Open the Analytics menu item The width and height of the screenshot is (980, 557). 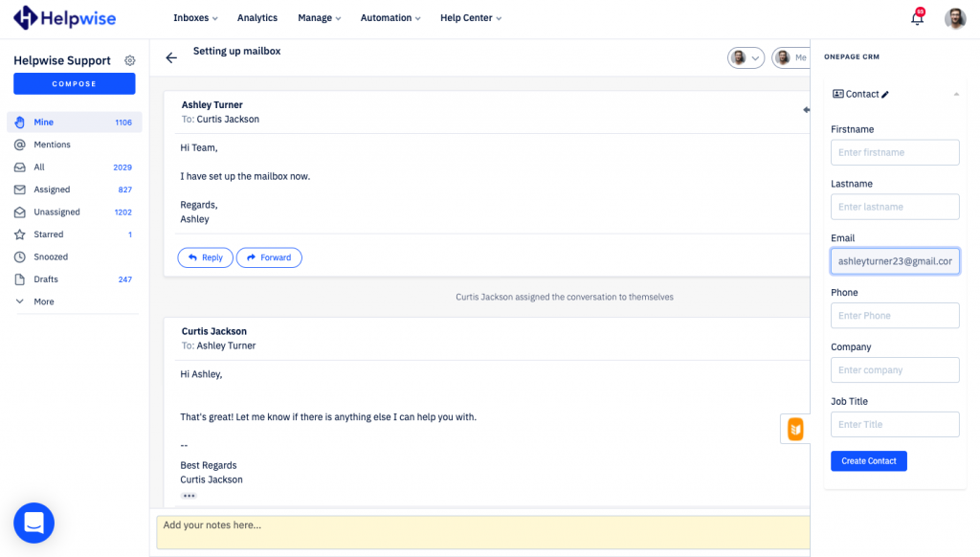(x=256, y=18)
